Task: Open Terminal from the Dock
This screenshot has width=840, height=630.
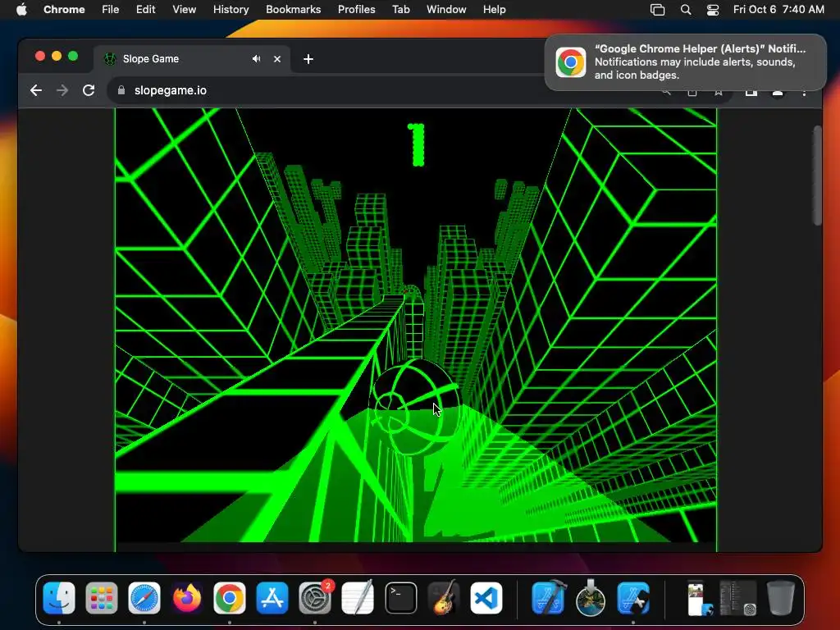Action: point(400,598)
